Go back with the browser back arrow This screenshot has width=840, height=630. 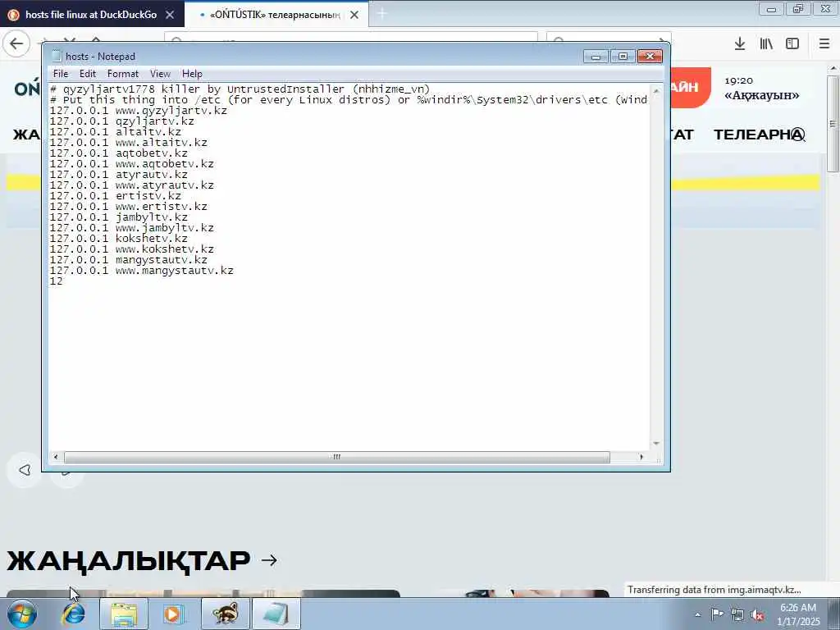[16, 43]
